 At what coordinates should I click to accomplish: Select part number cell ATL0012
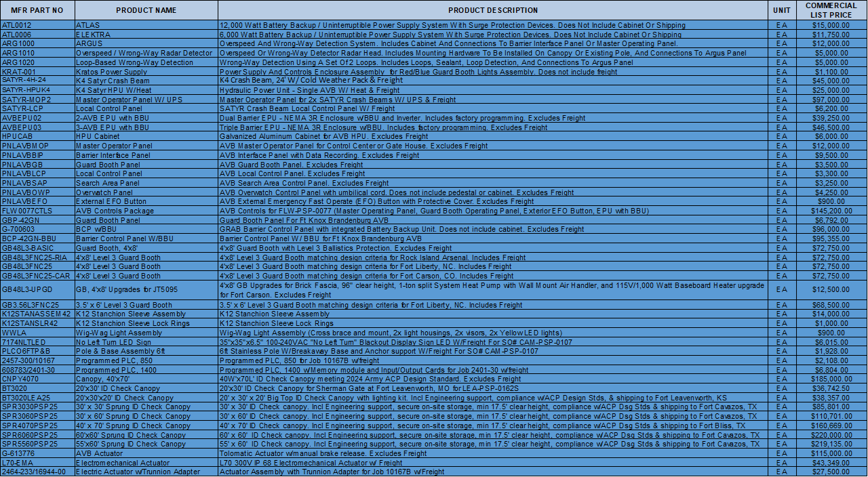37,25
